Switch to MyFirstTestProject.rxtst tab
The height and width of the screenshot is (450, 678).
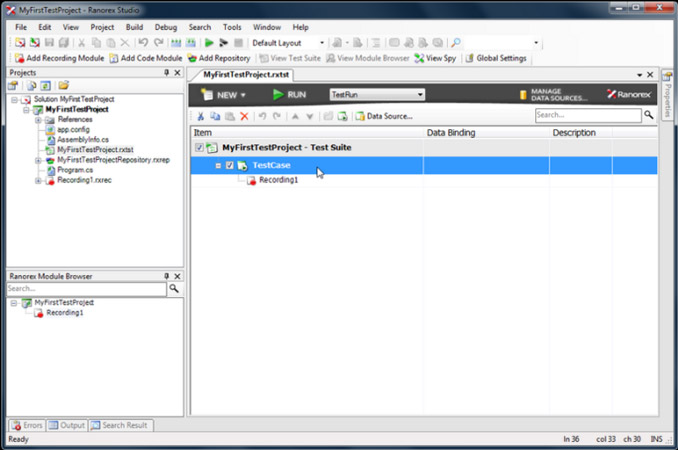(246, 74)
